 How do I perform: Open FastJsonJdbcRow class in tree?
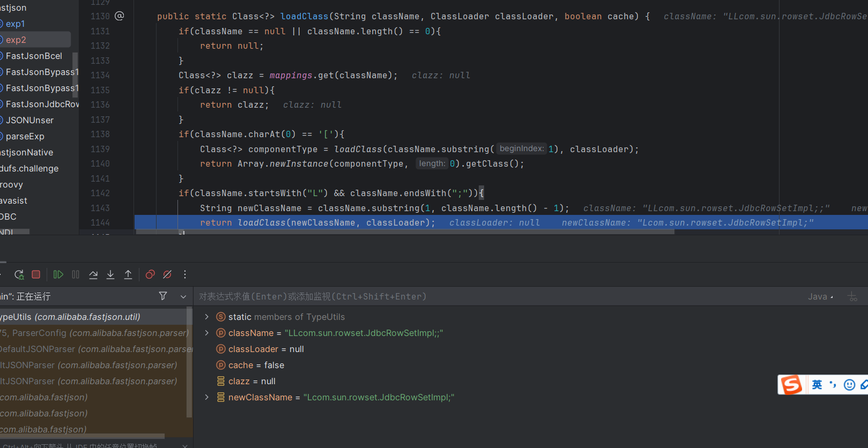(42, 104)
